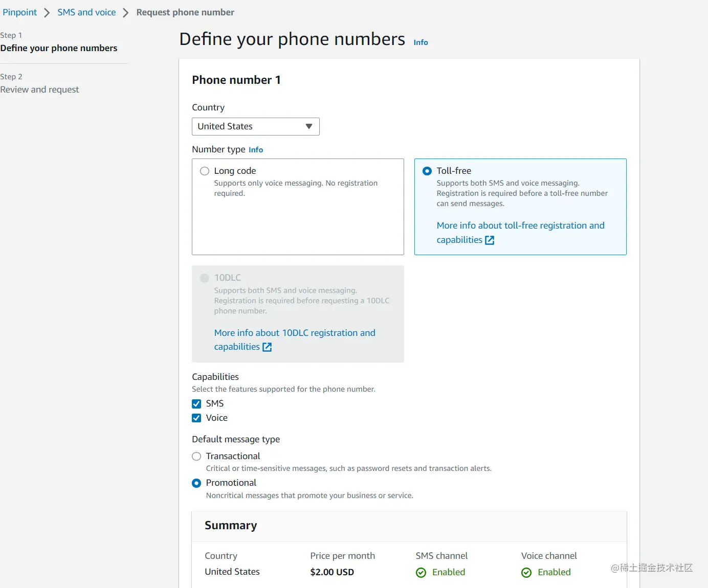Go to Step 2 Review and request
This screenshot has height=588, width=708.
pyautogui.click(x=40, y=89)
